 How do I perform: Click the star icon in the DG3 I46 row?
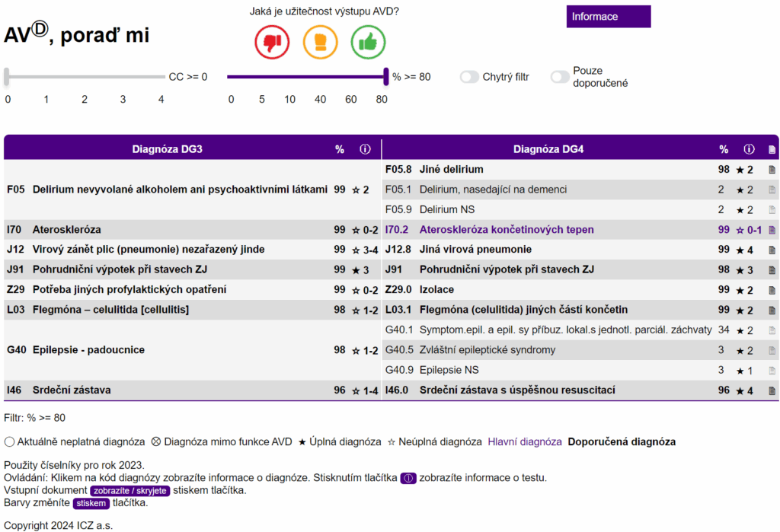[356, 390]
